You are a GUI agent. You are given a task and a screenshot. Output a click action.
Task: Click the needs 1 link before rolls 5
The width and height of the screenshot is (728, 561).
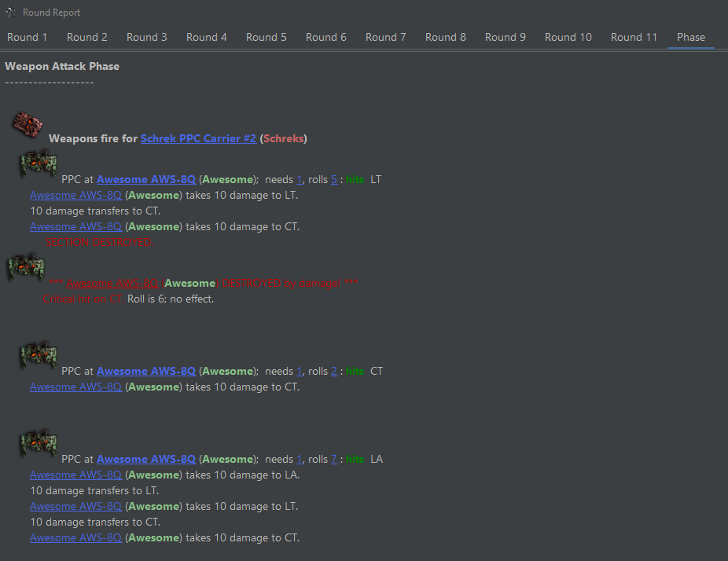click(x=300, y=180)
